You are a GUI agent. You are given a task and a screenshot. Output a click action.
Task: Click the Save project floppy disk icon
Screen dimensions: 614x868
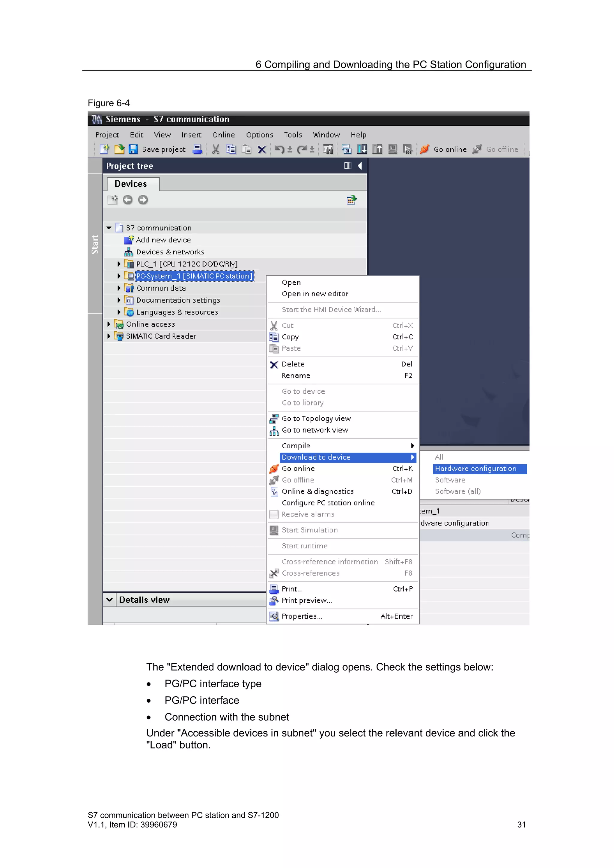133,149
